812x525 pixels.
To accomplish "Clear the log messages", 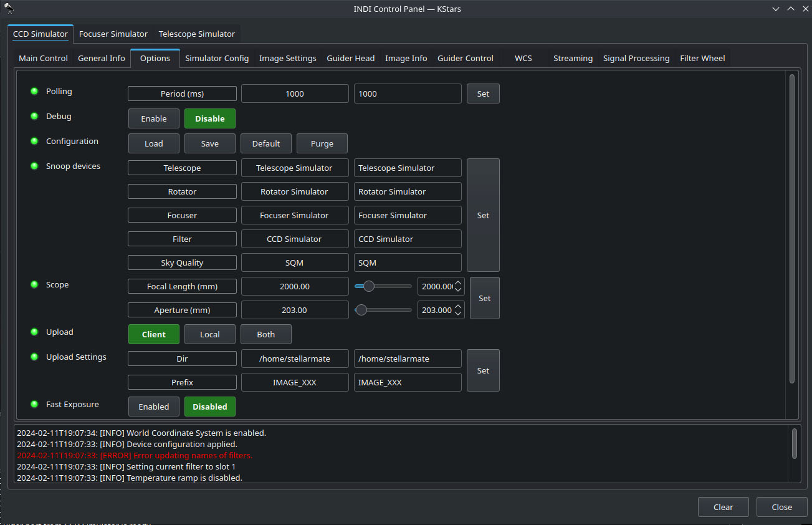I will point(723,507).
